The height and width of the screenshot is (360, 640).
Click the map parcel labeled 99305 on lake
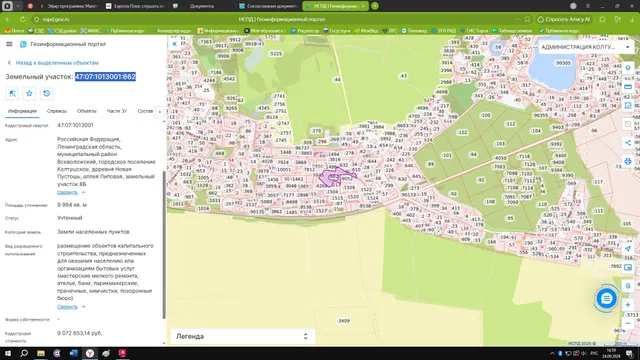[x=563, y=63]
